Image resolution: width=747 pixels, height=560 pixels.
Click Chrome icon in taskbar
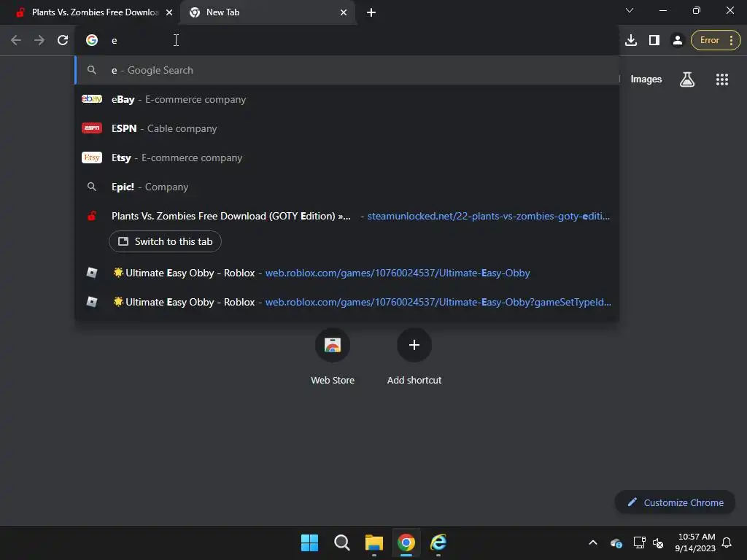[x=406, y=542]
